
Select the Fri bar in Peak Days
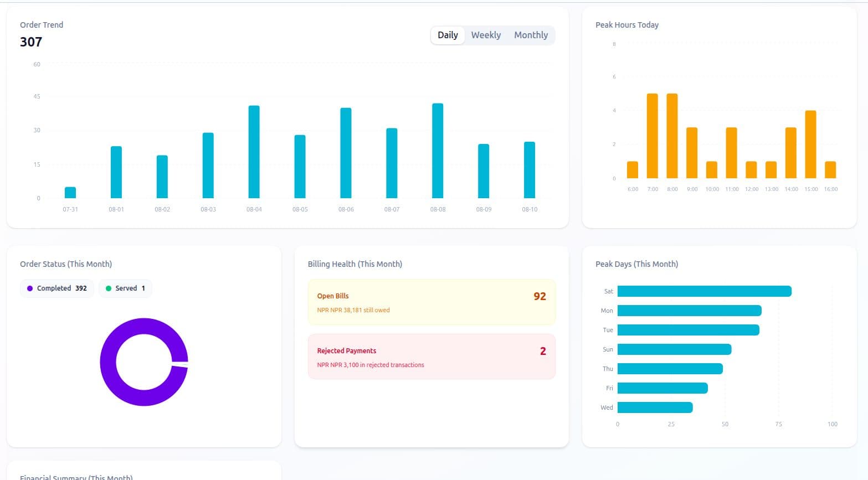coord(662,388)
